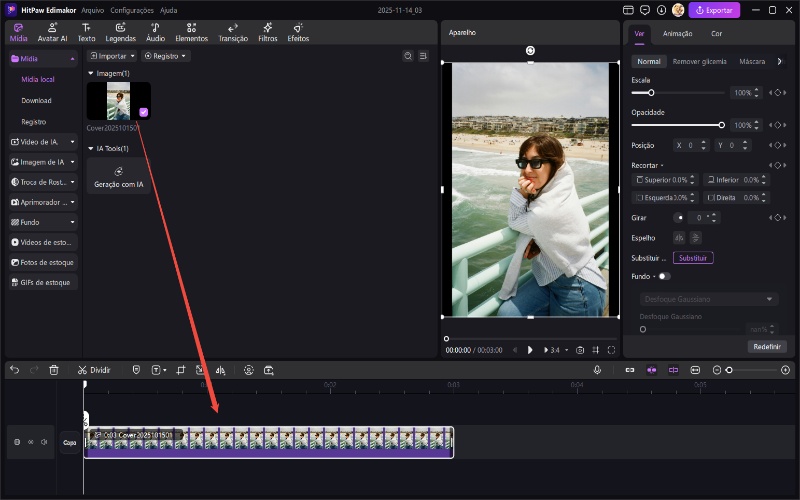The height and width of the screenshot is (500, 800).
Task: Mute the timeline track speaker icon
Action: pyautogui.click(x=44, y=442)
